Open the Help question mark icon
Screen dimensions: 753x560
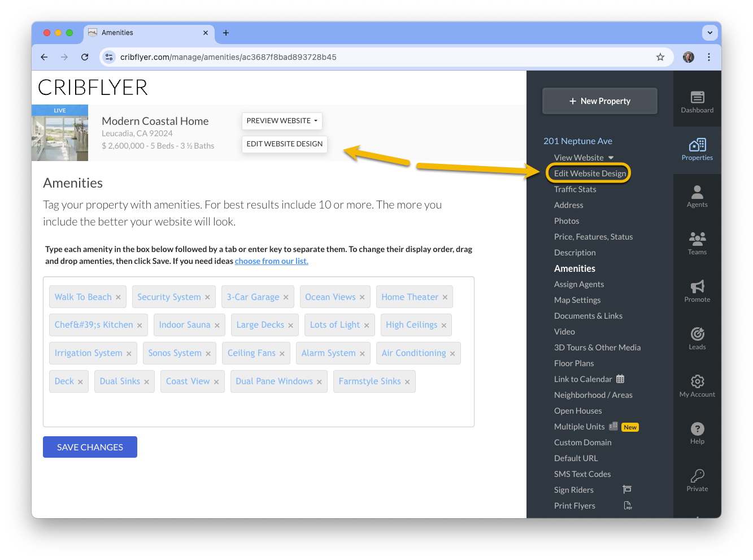click(697, 428)
